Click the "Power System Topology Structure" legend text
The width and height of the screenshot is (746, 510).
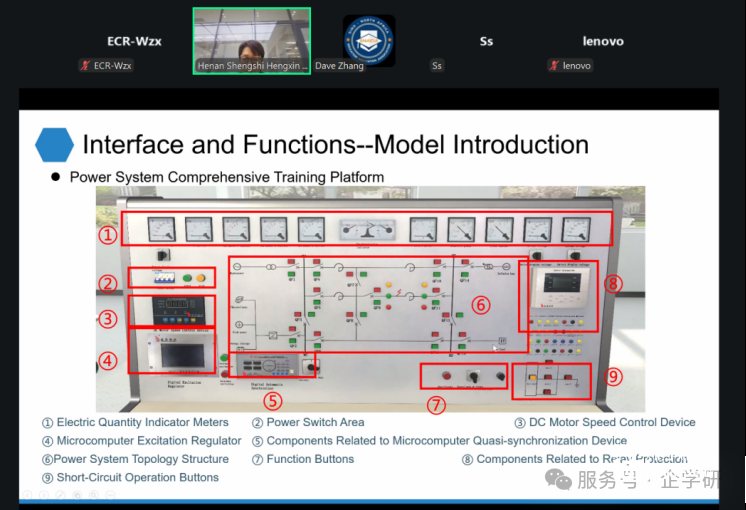point(141,459)
